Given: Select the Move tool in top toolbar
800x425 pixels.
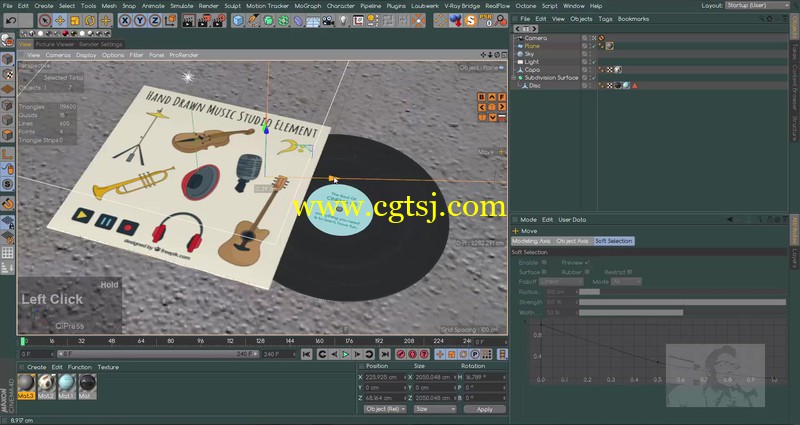Looking at the screenshot, I should click(x=60, y=20).
